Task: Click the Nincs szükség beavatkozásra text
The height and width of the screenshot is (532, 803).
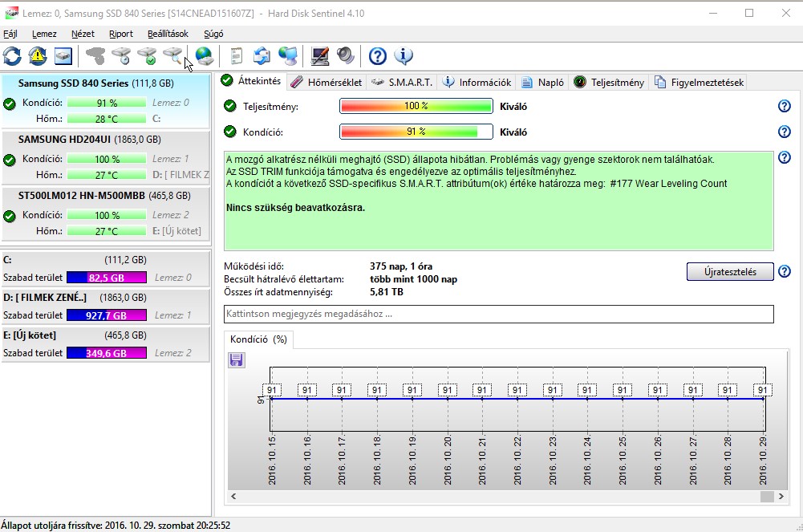Action: point(295,208)
